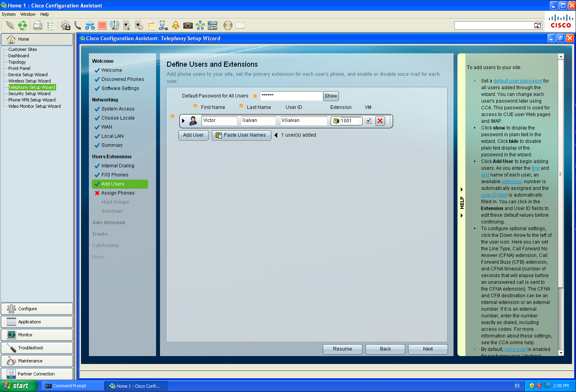Open the Applications section in sidebar
Viewport: 576px width, 392px height.
(x=37, y=322)
